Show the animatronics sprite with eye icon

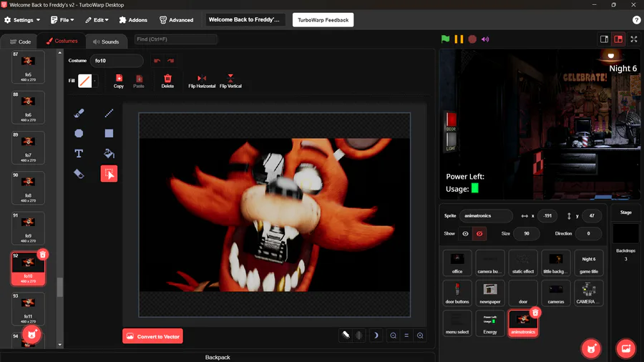tap(465, 233)
